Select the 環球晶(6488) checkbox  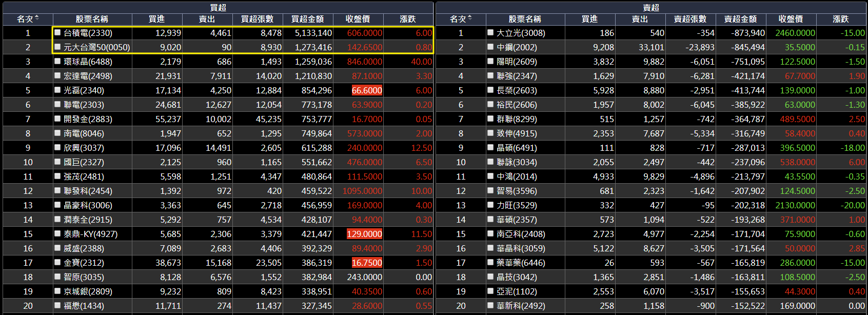tap(57, 61)
